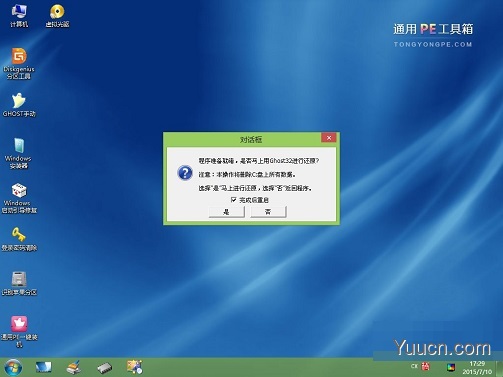The height and width of the screenshot is (377, 503).
Task: Launch Diskgenius 分区工具 desktop icon
Action: click(19, 64)
